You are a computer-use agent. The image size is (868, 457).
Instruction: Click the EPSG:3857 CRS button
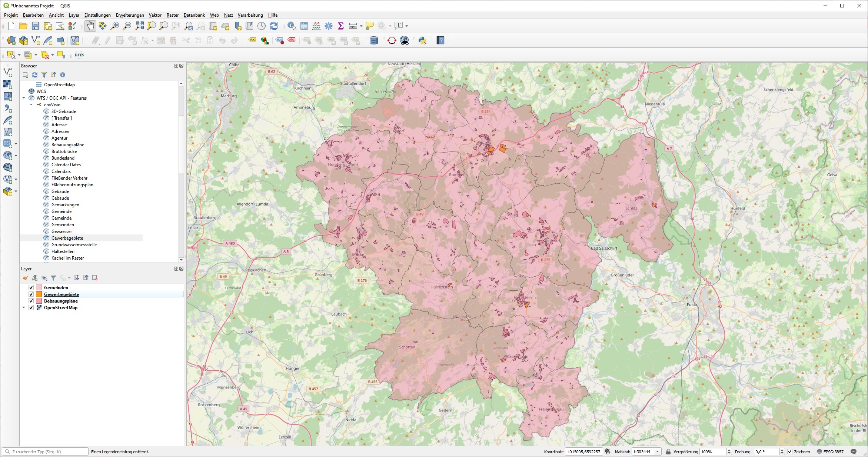[831, 452]
